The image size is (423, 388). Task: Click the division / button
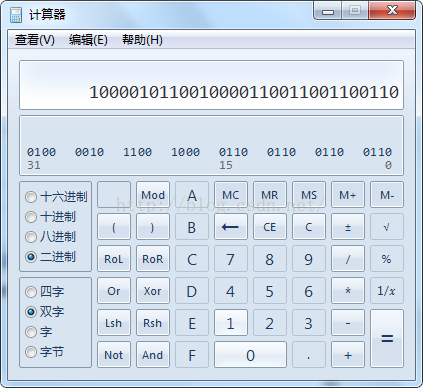pos(348,259)
